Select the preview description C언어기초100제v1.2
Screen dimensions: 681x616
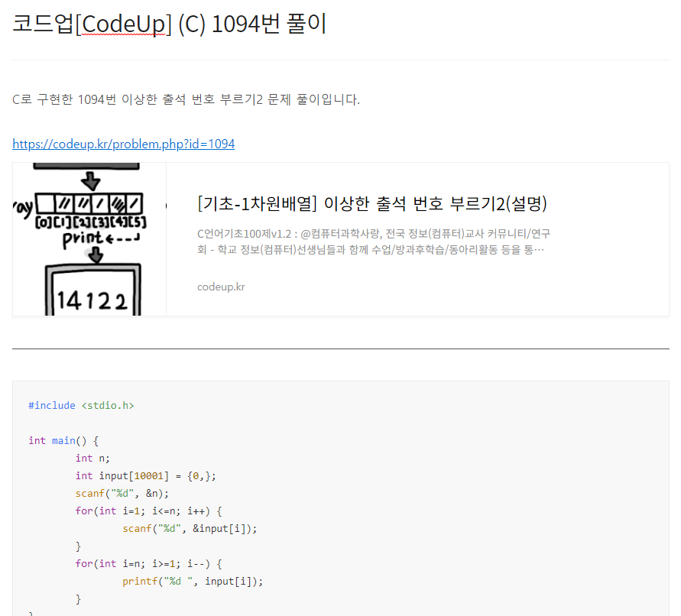point(374,242)
